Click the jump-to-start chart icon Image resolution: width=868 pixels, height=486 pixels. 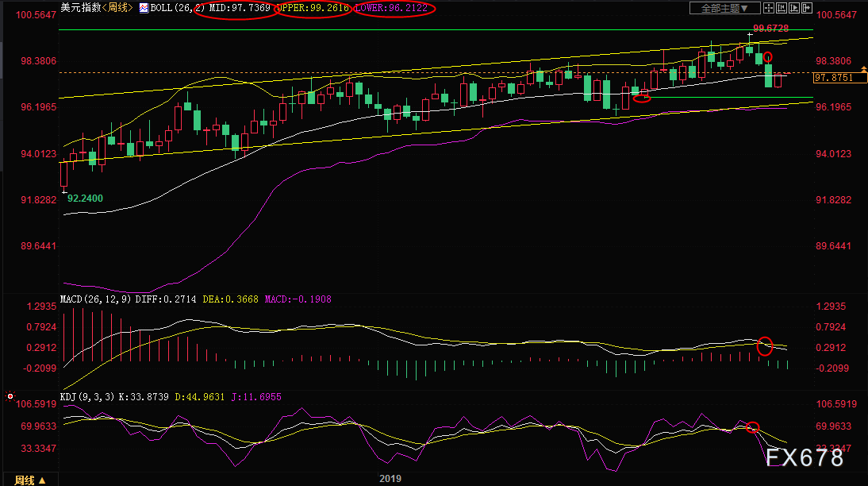point(782,8)
